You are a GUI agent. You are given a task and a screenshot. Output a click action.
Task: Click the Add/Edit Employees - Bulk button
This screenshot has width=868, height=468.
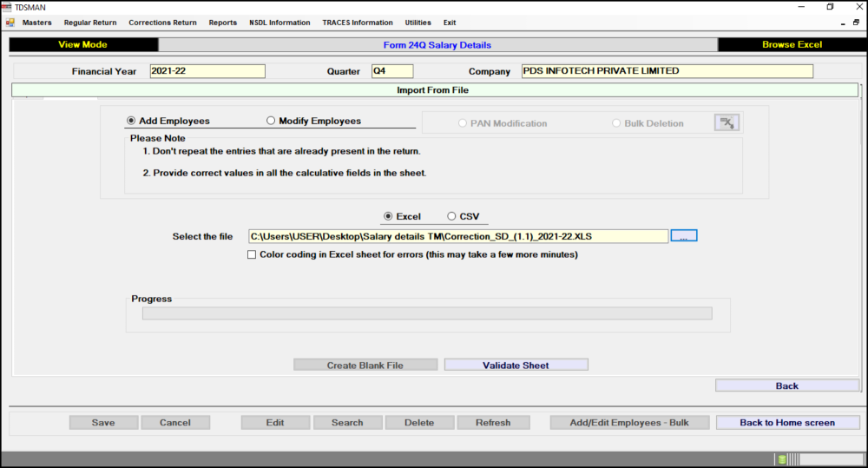[629, 423]
